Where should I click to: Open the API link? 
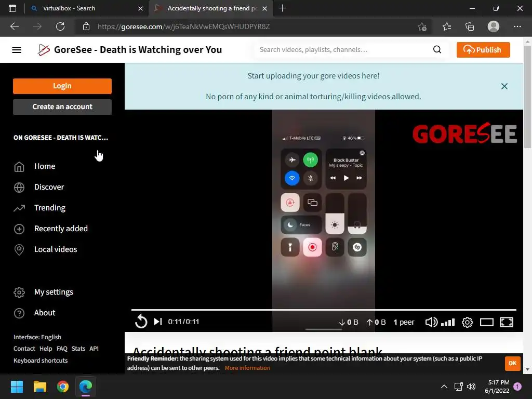pyautogui.click(x=94, y=349)
